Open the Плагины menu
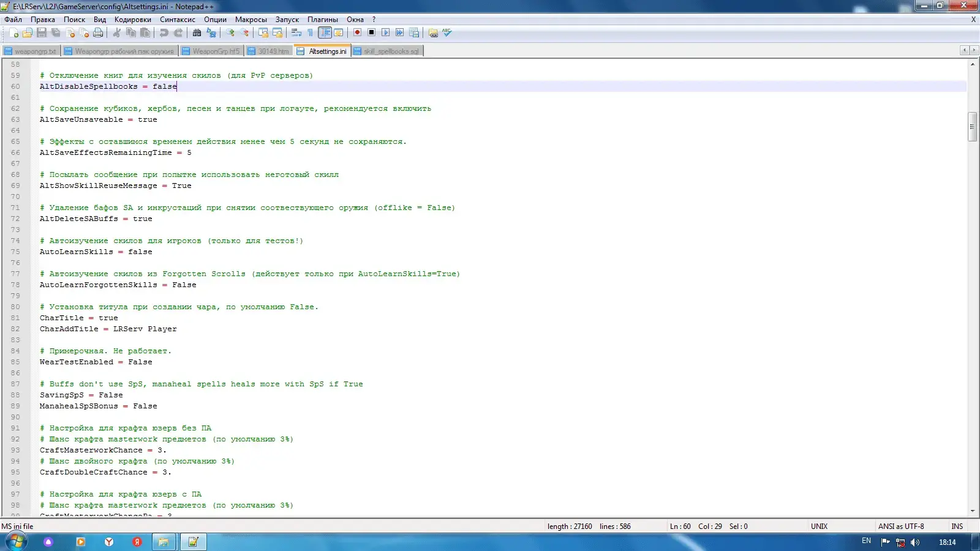 click(x=323, y=20)
